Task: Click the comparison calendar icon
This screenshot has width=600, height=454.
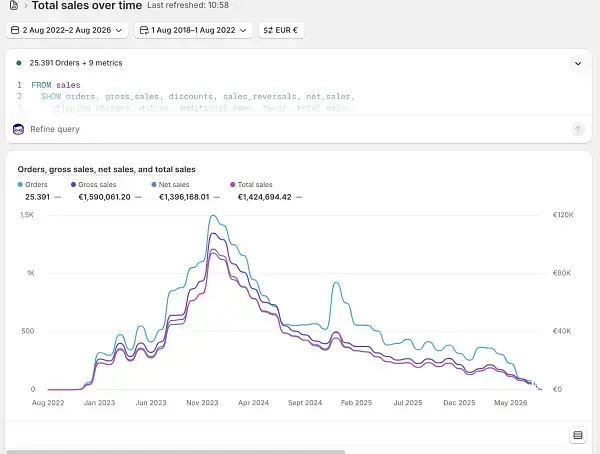Action: pos(144,30)
